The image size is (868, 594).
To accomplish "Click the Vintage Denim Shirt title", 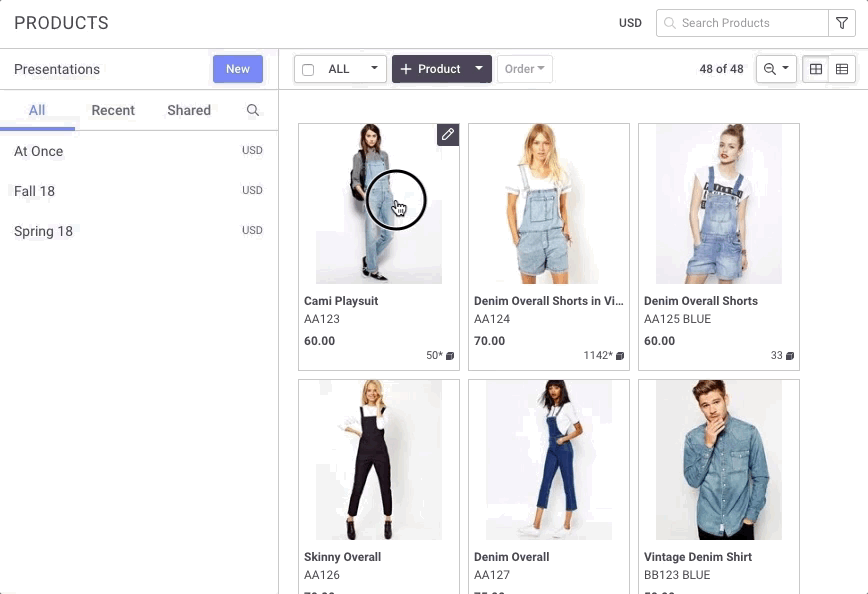I will pyautogui.click(x=698, y=557).
